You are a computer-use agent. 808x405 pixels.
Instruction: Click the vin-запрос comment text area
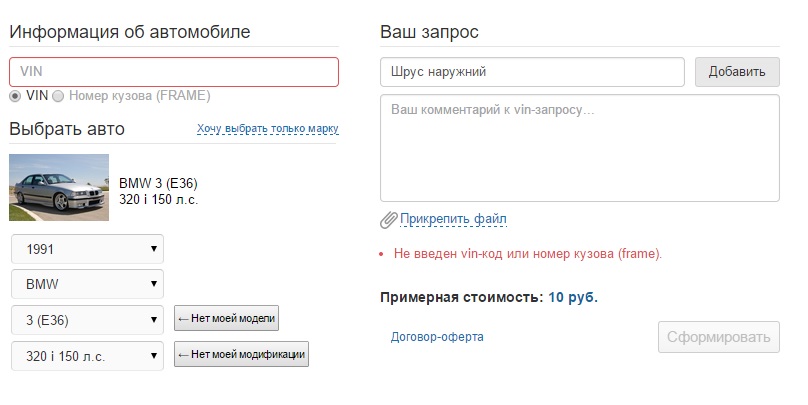pos(580,148)
